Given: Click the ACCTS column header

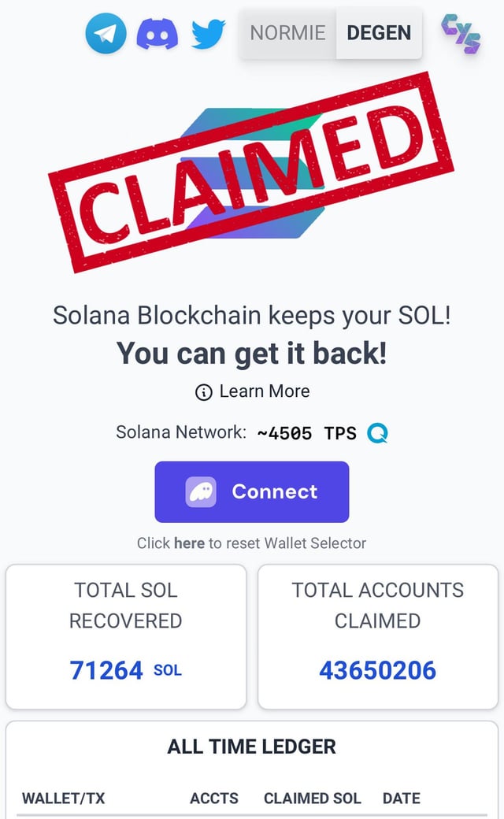Looking at the screenshot, I should pos(214,798).
